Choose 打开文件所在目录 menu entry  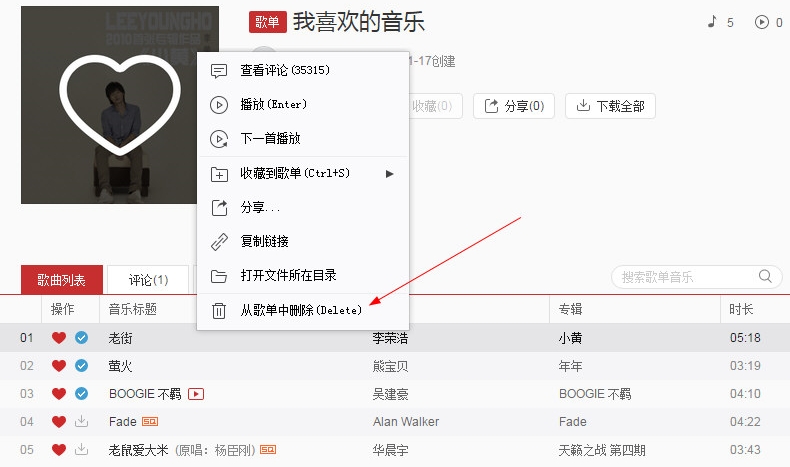point(303,276)
